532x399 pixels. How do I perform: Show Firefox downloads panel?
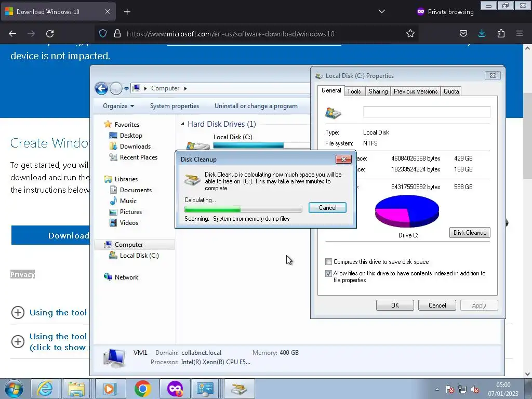pos(482,34)
